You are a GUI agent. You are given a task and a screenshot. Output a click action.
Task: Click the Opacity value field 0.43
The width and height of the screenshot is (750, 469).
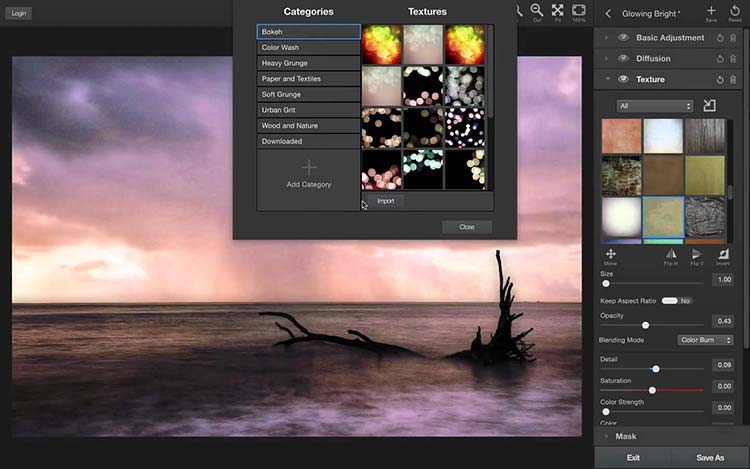point(724,321)
